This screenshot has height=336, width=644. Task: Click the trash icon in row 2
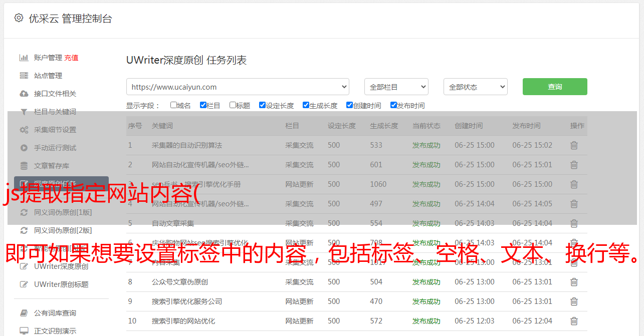(x=574, y=165)
